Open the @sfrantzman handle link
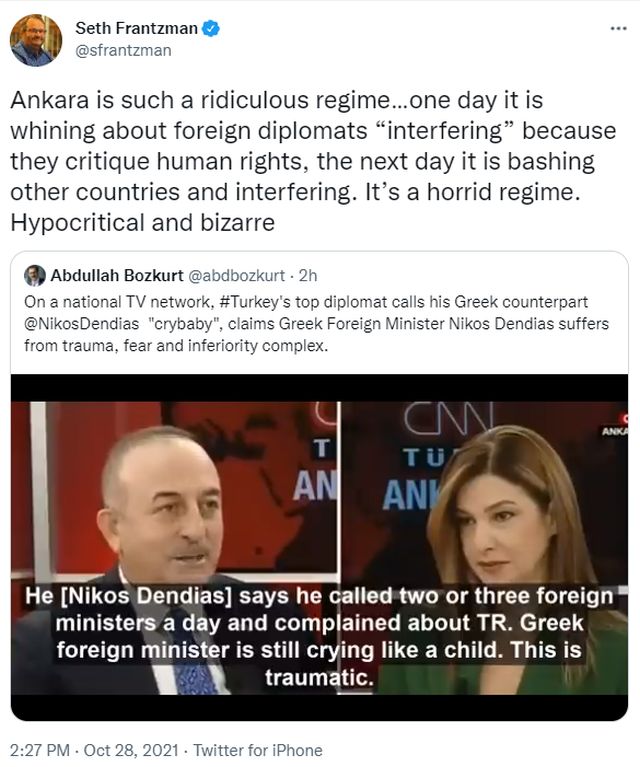Screen dimensions: 640x767 pos(123,50)
